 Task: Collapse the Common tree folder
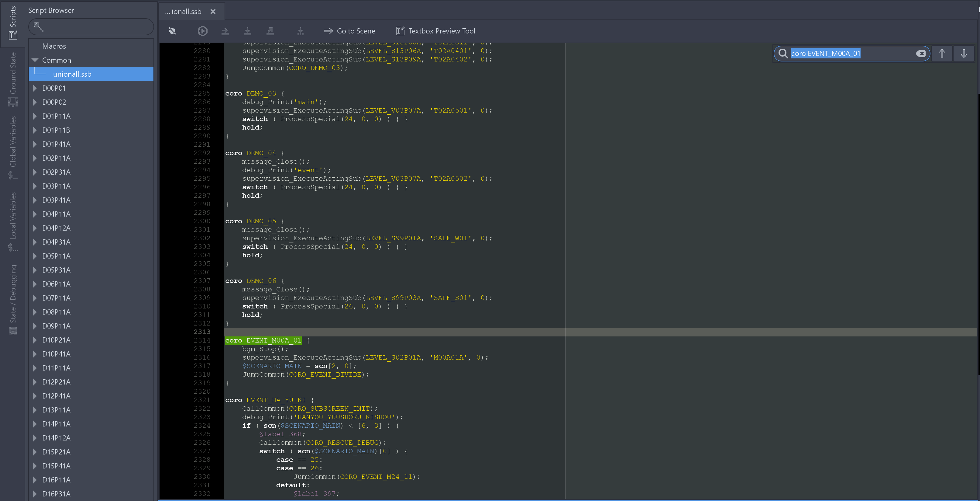35,60
